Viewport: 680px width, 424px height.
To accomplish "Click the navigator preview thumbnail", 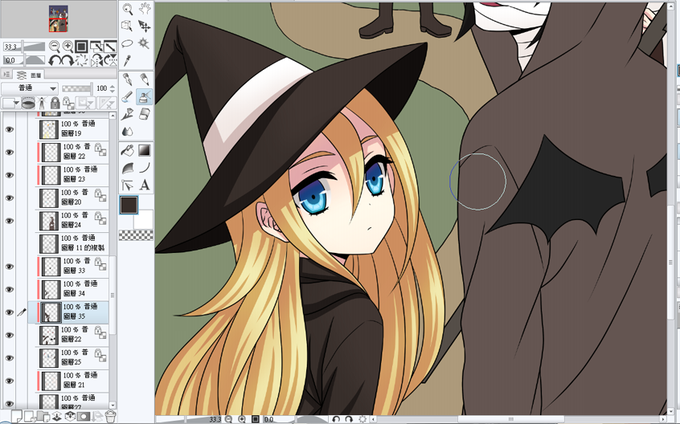I will [59, 19].
